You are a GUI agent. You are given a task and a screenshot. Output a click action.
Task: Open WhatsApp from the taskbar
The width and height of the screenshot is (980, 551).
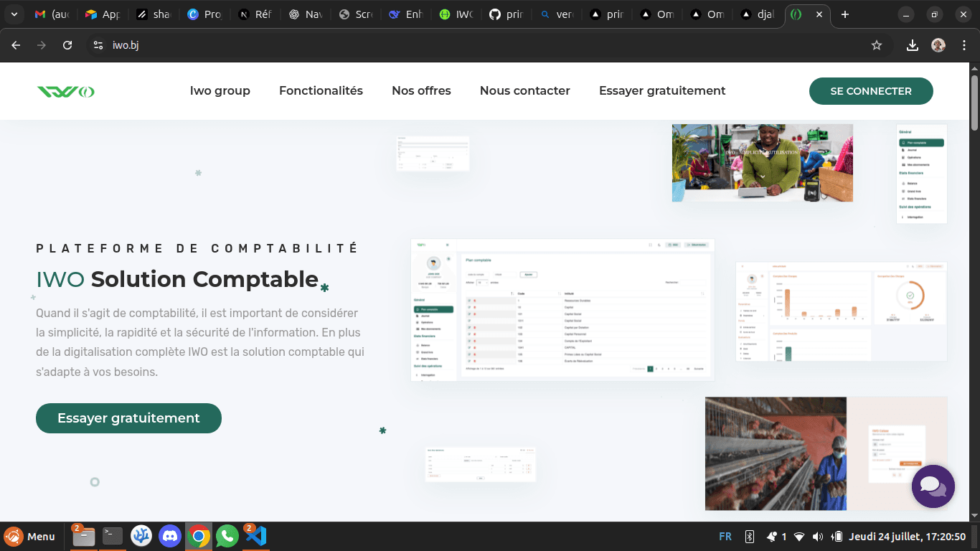(x=227, y=536)
